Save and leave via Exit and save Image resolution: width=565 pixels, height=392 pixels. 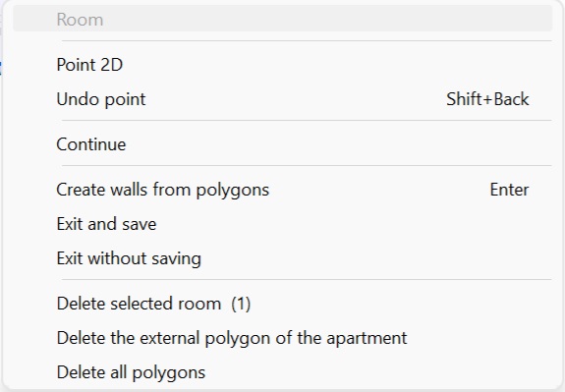tap(283, 224)
